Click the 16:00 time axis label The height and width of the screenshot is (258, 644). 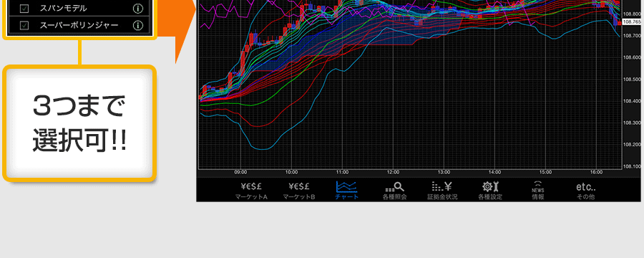(x=596, y=172)
